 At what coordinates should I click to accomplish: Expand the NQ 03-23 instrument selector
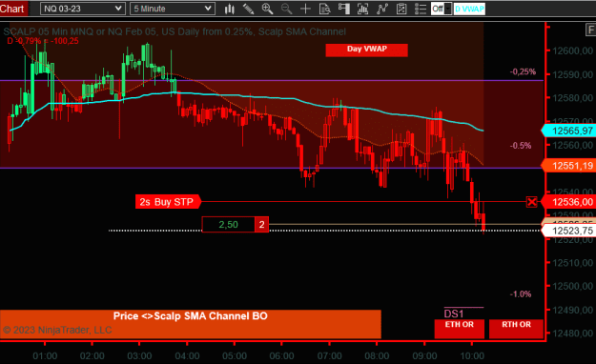pyautogui.click(x=82, y=9)
